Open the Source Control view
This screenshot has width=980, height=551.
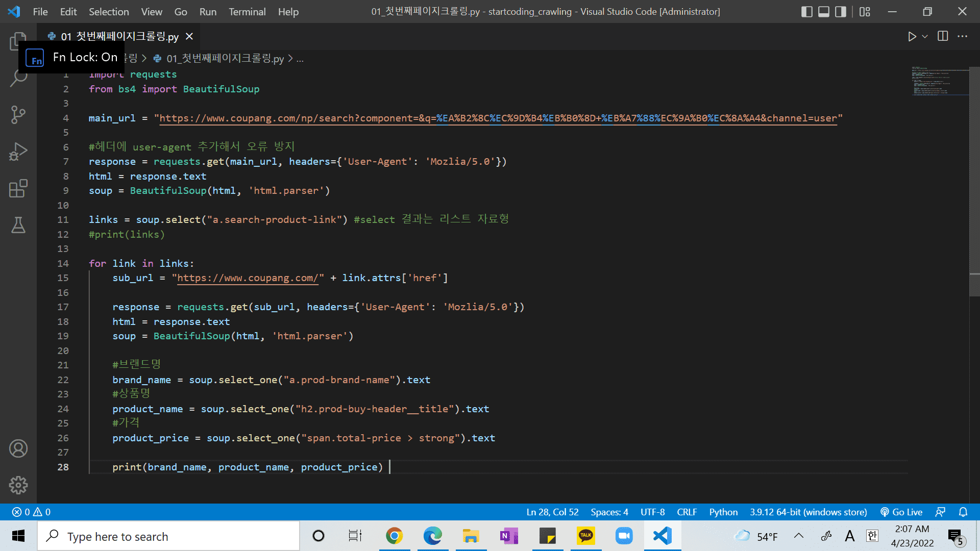[18, 115]
